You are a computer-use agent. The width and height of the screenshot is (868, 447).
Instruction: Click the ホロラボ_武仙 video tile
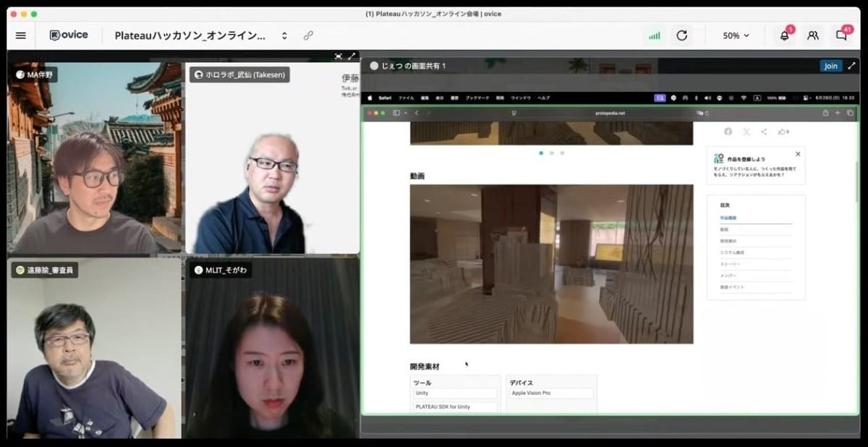click(273, 159)
